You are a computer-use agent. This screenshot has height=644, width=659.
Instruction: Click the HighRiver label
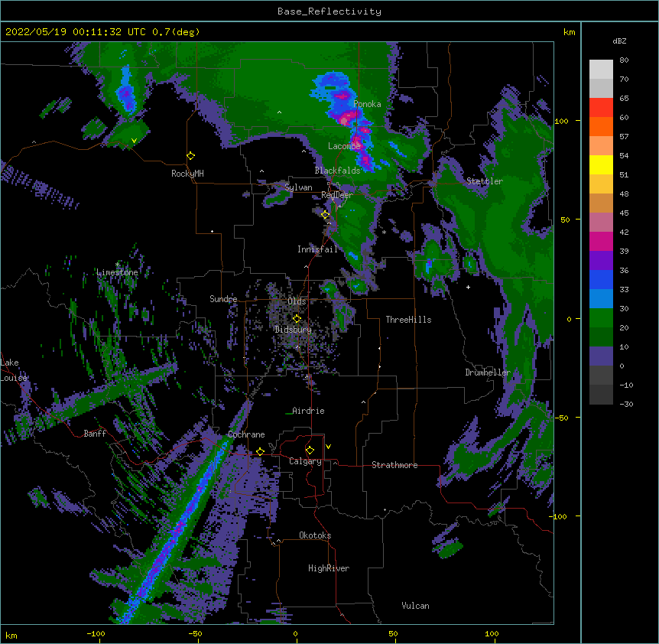click(x=329, y=568)
